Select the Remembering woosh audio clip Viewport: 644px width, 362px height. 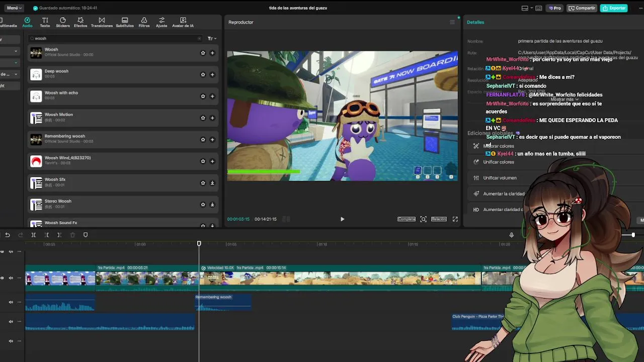click(x=223, y=302)
